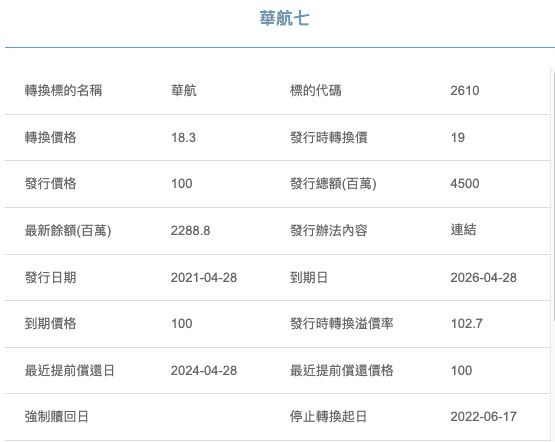The image size is (555, 442).
Task: Select the 轉換標的名稱 label
Action: (x=63, y=91)
